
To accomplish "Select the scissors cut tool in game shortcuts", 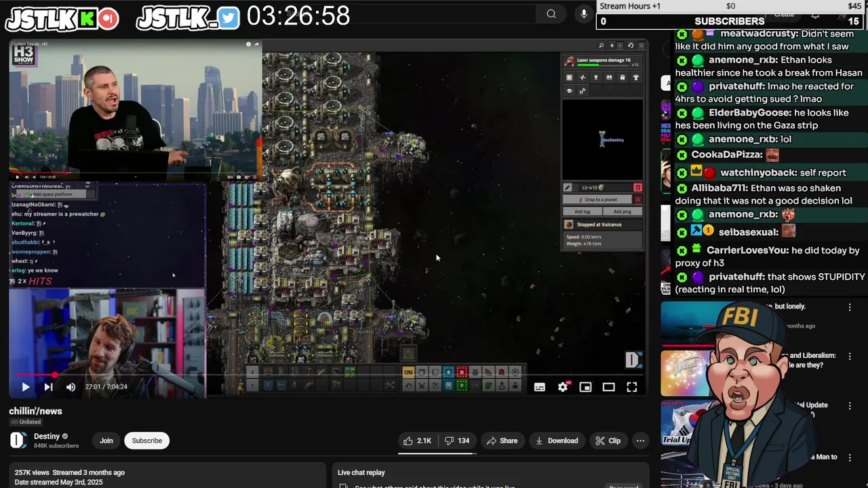I will click(421, 386).
